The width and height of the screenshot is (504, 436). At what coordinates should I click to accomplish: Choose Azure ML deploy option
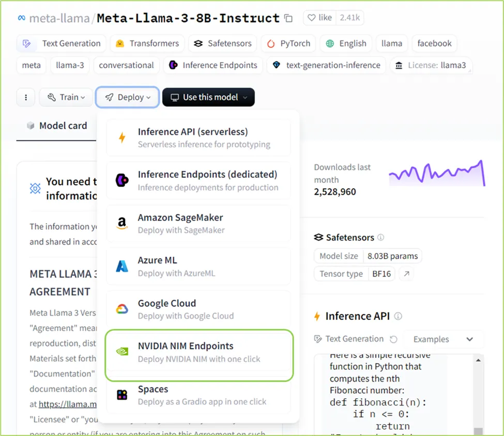click(198, 267)
